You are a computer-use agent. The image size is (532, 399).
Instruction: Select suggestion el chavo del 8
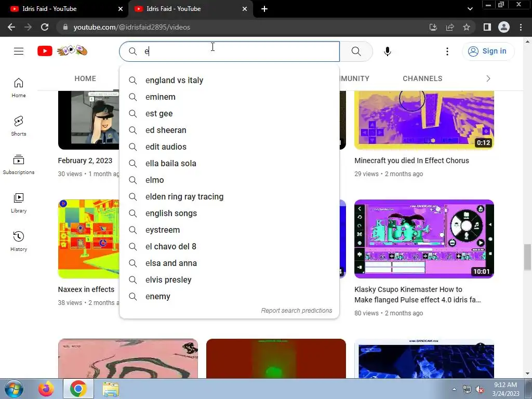pyautogui.click(x=229, y=247)
